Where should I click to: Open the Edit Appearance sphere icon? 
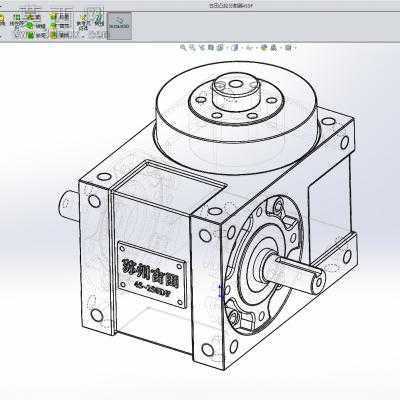click(263, 48)
